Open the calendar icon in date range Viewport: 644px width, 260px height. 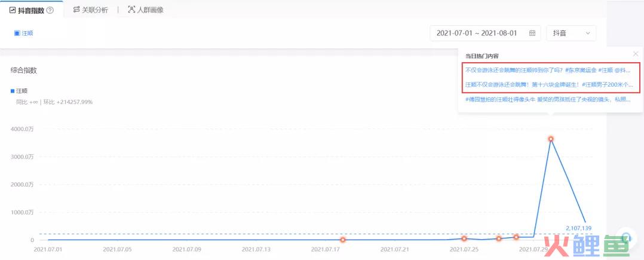pyautogui.click(x=532, y=33)
